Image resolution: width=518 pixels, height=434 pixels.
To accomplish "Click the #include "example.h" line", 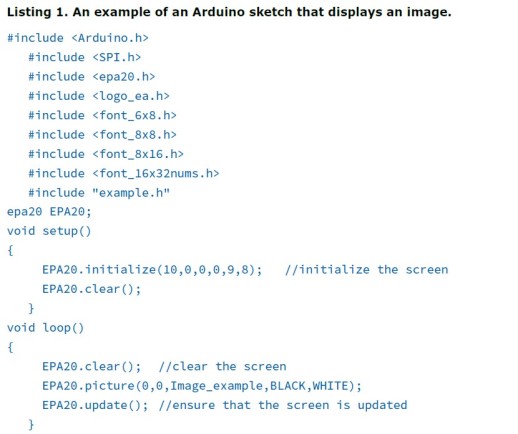I will pos(99,193).
